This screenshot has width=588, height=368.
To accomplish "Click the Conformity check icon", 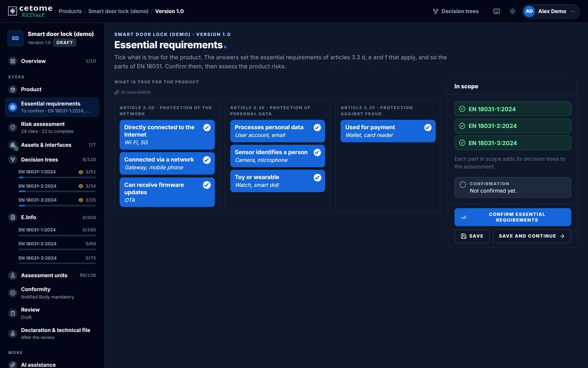I will 13,293.
